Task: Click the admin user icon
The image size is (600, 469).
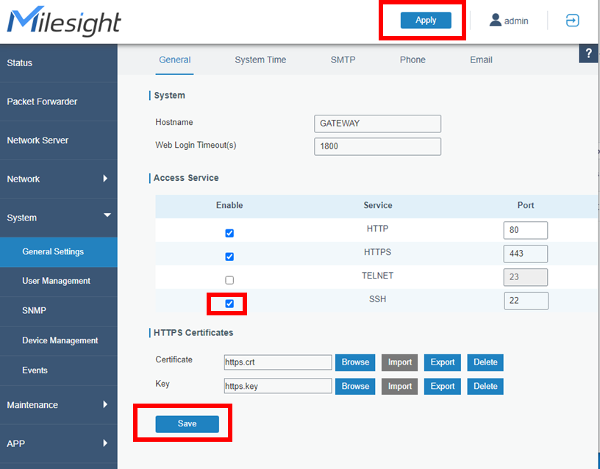Action: [x=495, y=20]
